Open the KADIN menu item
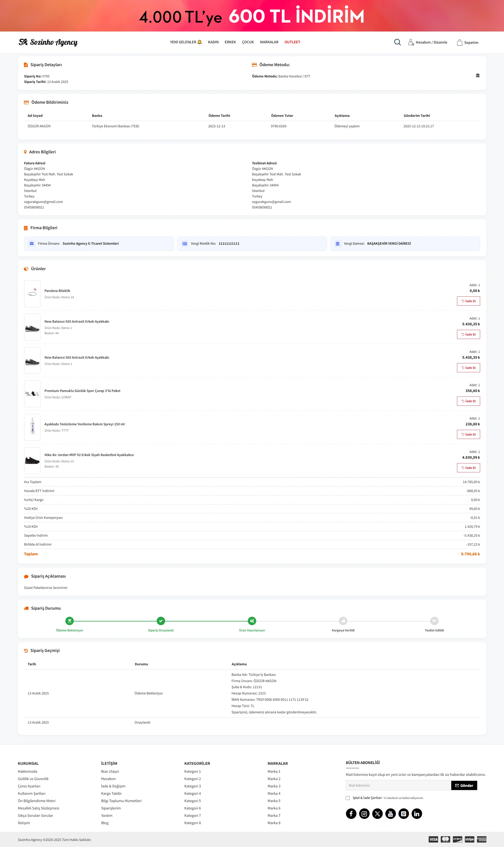Viewport: 504px width, 847px height. click(213, 42)
